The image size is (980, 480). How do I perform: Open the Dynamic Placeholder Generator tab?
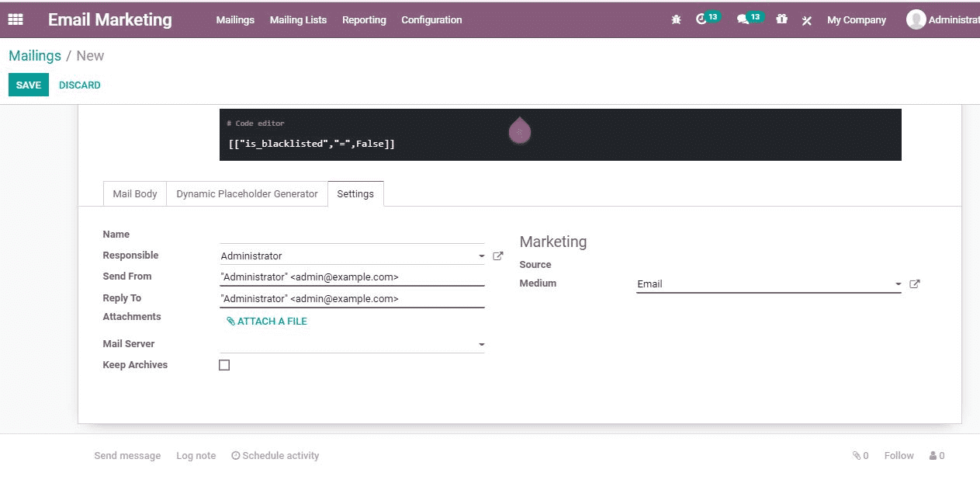[247, 194]
